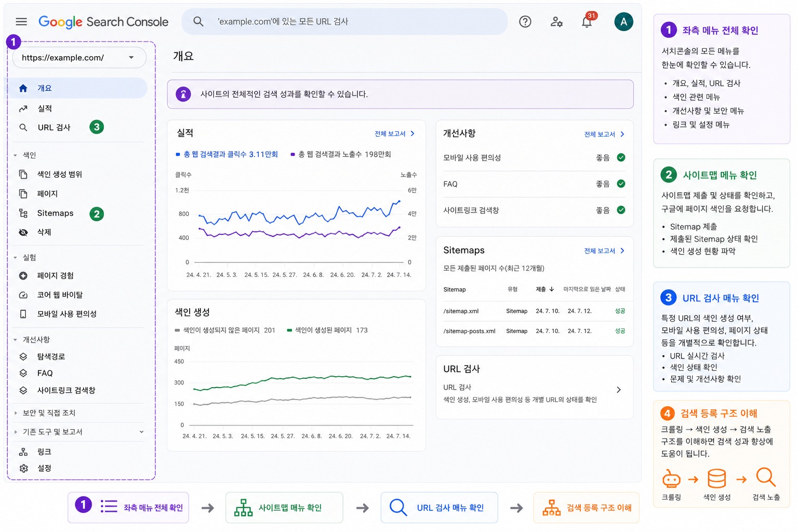Open 탐색경로 menu item
This screenshot has height=532, width=798.
(x=51, y=357)
